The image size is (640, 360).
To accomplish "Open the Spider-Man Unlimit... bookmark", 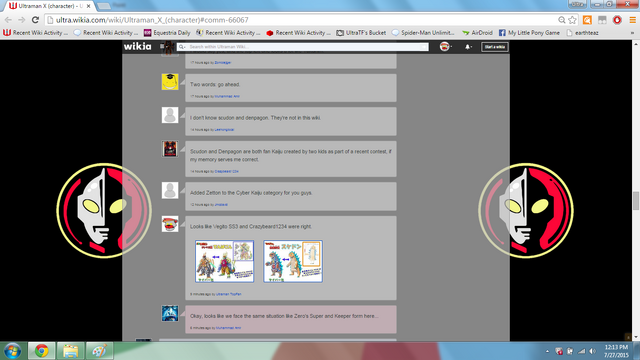I will coord(423,33).
